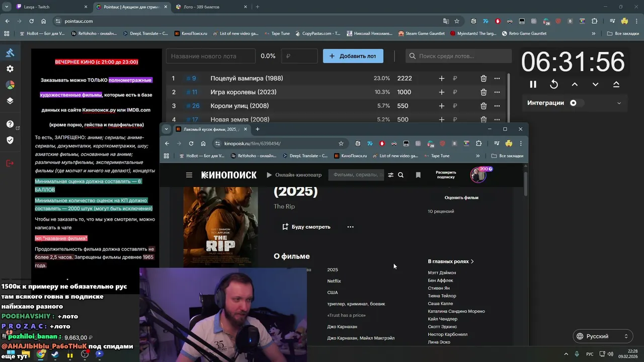Image resolution: width=644 pixels, height=362 pixels.
Task: Focus the Поиск среди лотов search field
Action: tap(458, 56)
